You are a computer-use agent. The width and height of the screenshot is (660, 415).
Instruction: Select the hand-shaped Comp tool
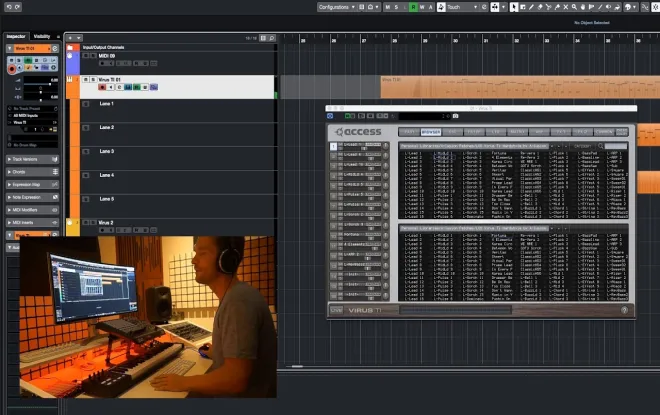coord(583,7)
